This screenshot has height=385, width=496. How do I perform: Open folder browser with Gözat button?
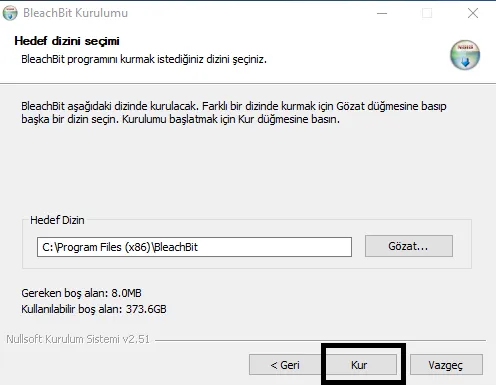[x=409, y=246]
